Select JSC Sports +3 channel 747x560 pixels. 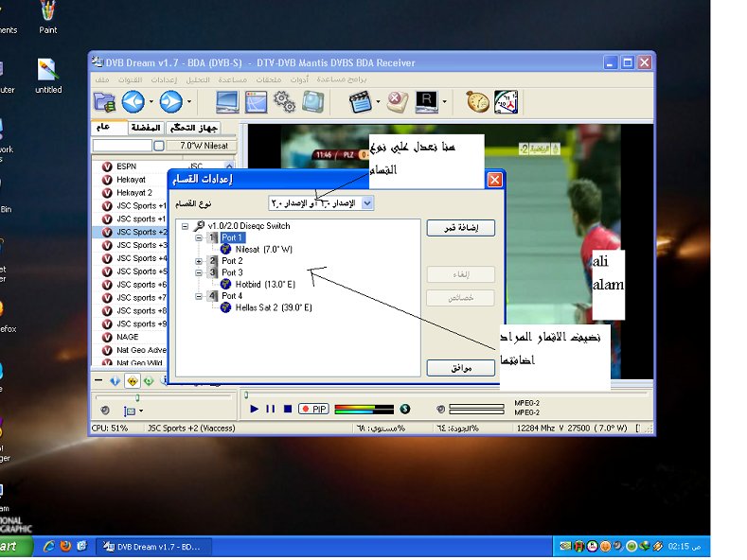141,245
